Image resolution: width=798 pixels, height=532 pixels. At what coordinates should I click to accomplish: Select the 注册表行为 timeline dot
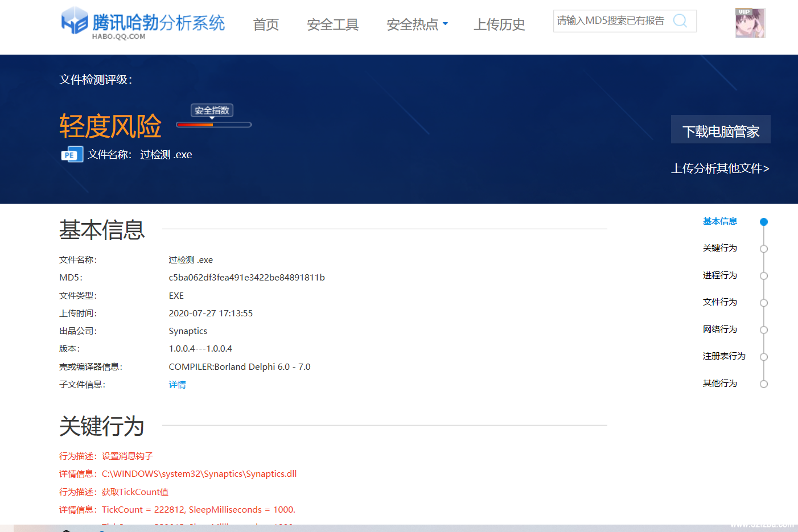(x=764, y=357)
